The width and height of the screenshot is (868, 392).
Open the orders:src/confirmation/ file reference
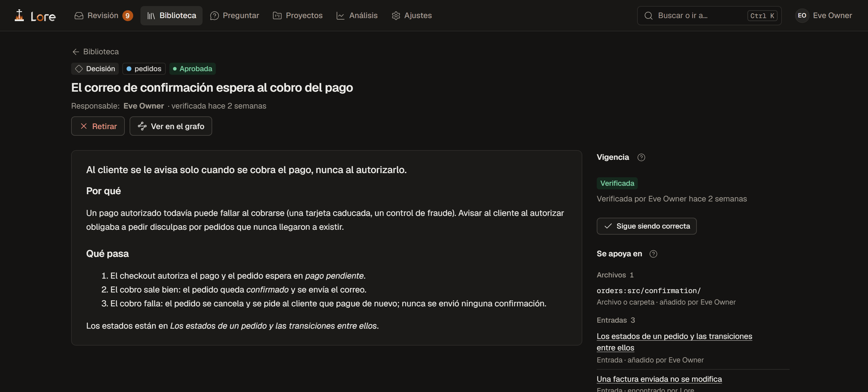(649, 291)
